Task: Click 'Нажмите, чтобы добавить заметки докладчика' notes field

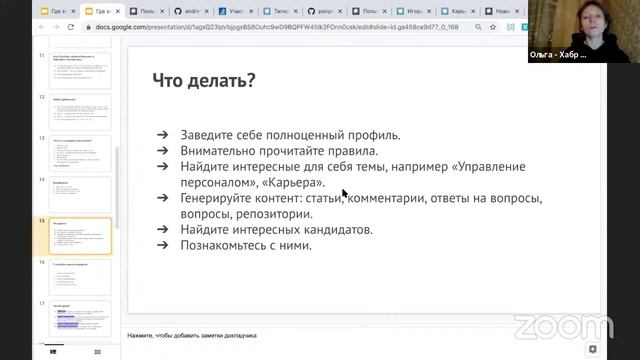Action: click(x=192, y=336)
